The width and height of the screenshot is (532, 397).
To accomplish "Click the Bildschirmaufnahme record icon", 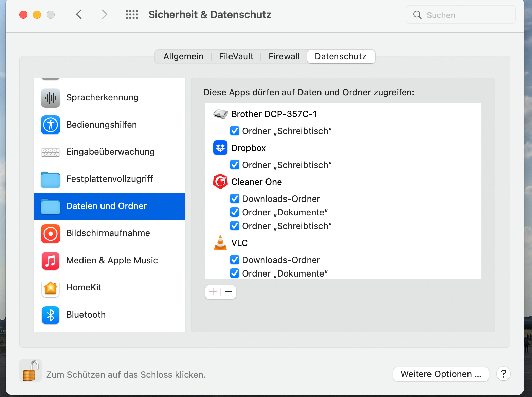I will (x=51, y=234).
